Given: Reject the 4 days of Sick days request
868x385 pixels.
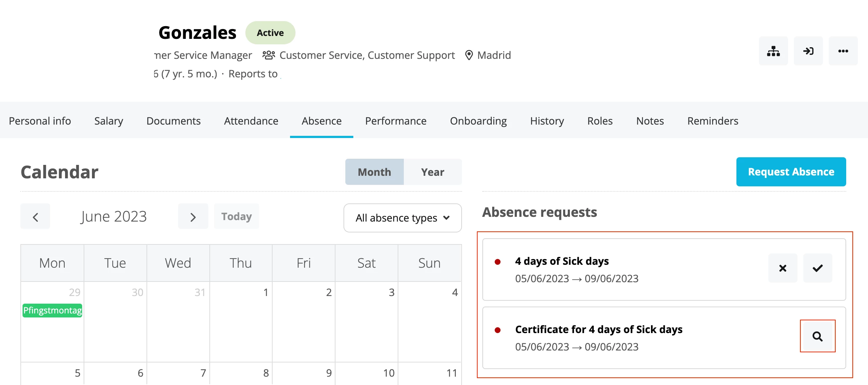Looking at the screenshot, I should pyautogui.click(x=783, y=268).
